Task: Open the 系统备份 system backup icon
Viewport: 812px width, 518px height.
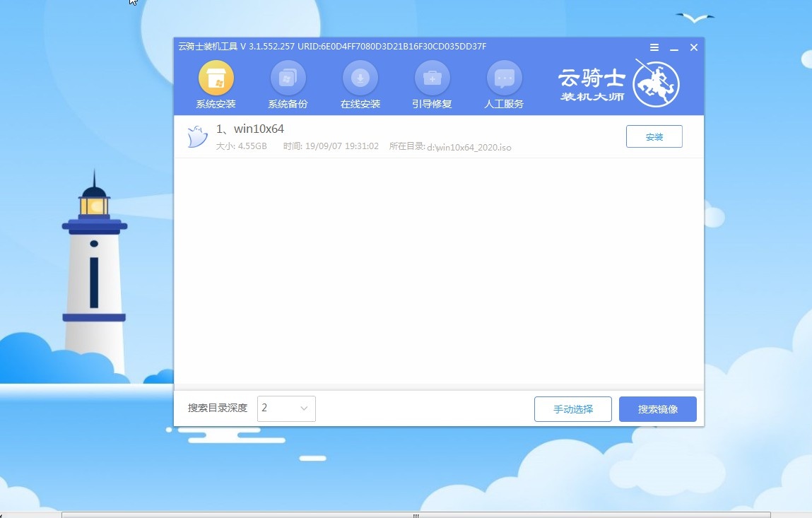Action: (x=288, y=78)
